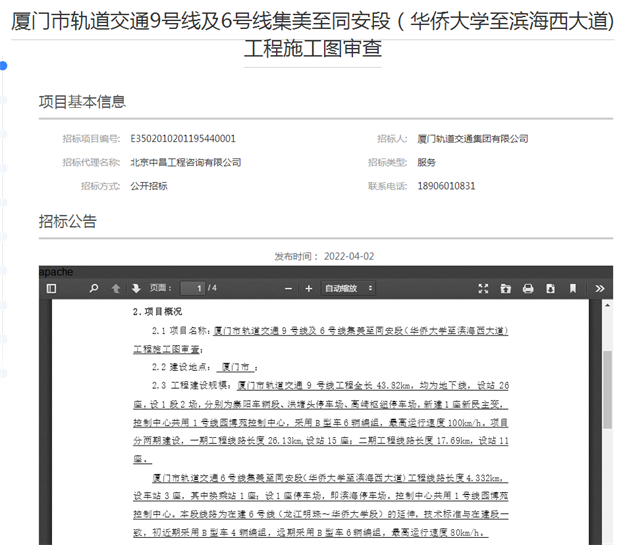Click the 招标公告 section heading
The image size is (625, 545).
68,222
